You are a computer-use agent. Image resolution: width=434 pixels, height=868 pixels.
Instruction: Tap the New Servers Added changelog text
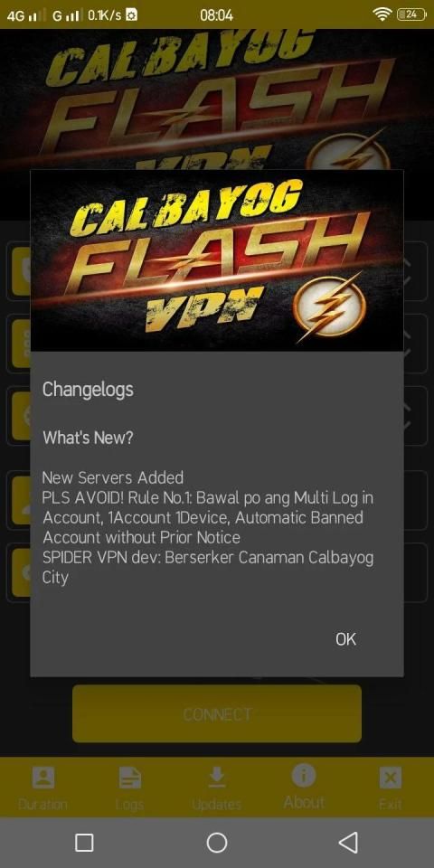pos(113,477)
